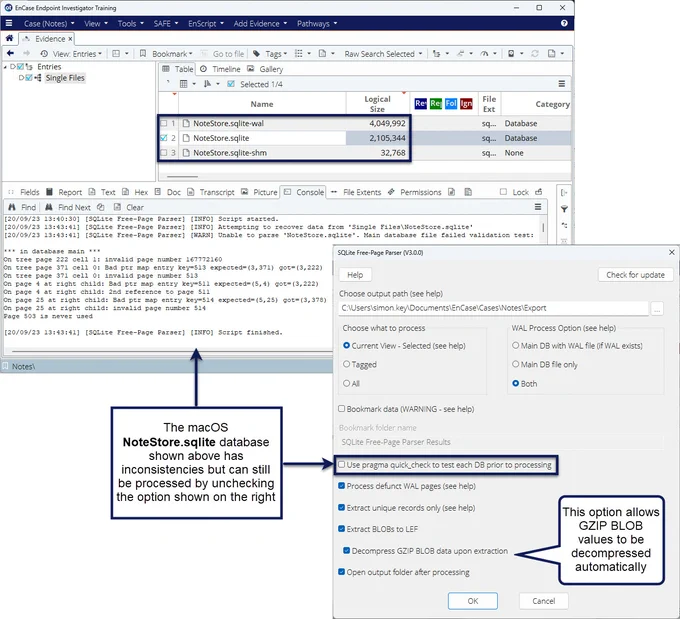Toggle the Selected 1/4 checkbox

(x=231, y=84)
